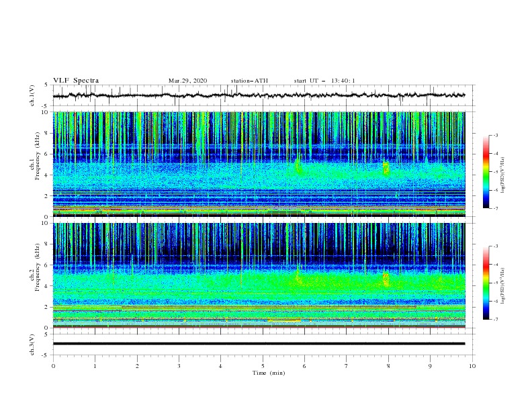Click the "5" tick on ch.3(V) axis

(x=46, y=334)
